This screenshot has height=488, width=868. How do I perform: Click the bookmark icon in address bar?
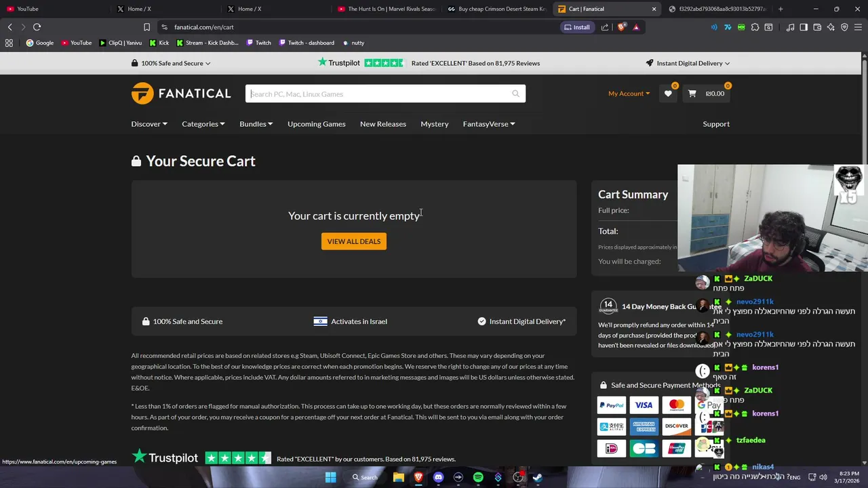point(146,27)
